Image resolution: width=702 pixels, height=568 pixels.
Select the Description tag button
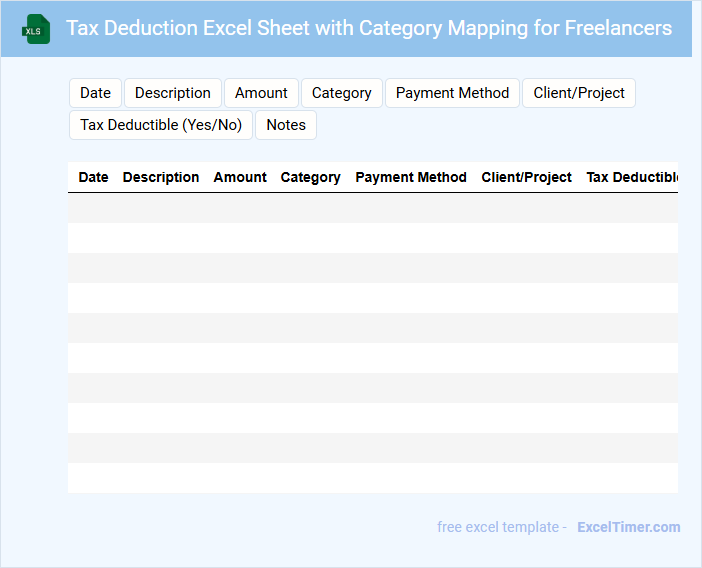(172, 93)
